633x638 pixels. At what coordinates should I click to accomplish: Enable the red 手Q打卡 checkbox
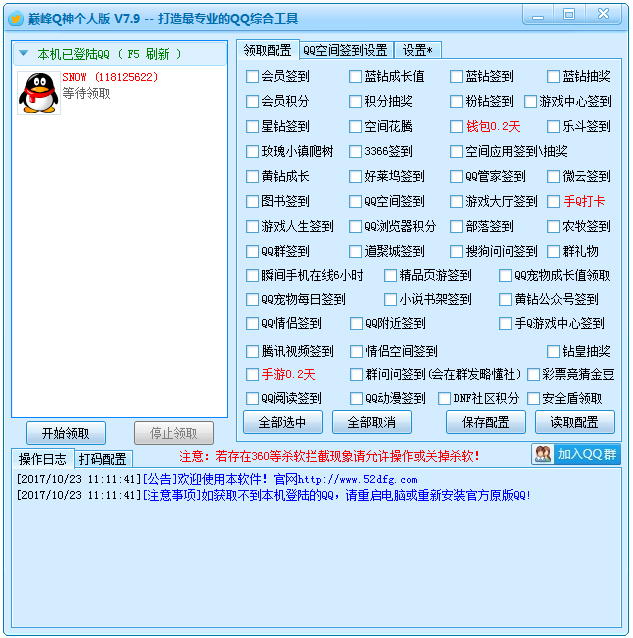click(x=553, y=201)
